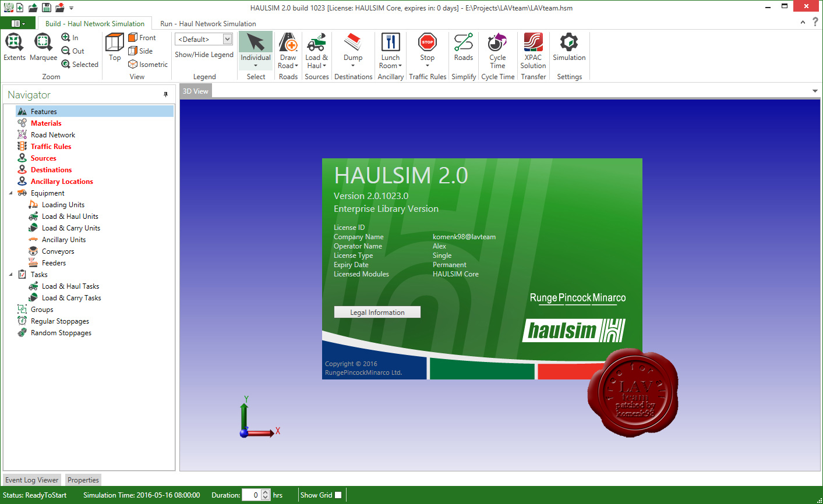This screenshot has height=504, width=823.
Task: Click Show/Hide Legend
Action: click(204, 55)
